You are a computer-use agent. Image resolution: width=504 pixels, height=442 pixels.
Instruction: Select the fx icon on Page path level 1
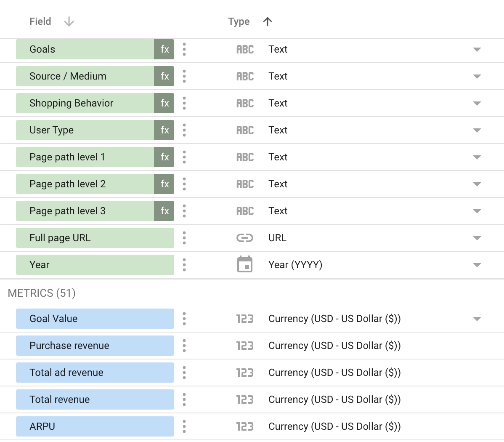point(164,157)
